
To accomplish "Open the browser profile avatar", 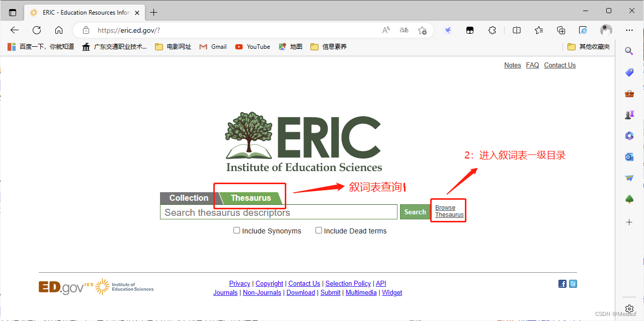I will [606, 30].
